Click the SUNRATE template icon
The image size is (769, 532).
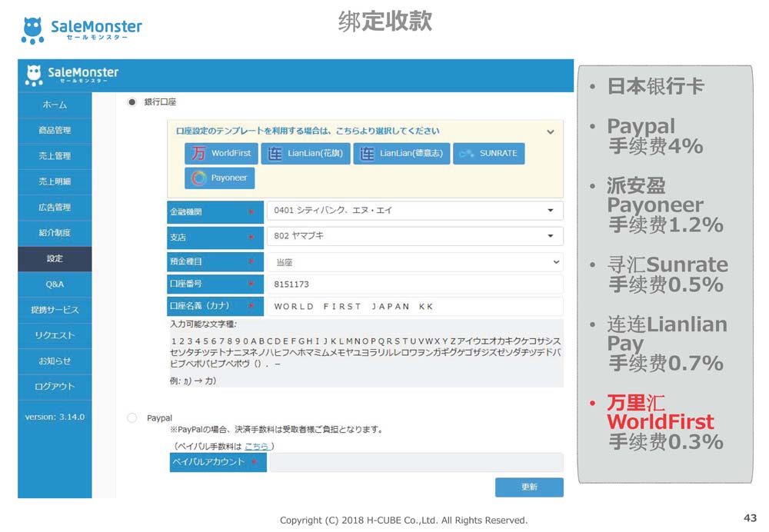pyautogui.click(x=466, y=154)
